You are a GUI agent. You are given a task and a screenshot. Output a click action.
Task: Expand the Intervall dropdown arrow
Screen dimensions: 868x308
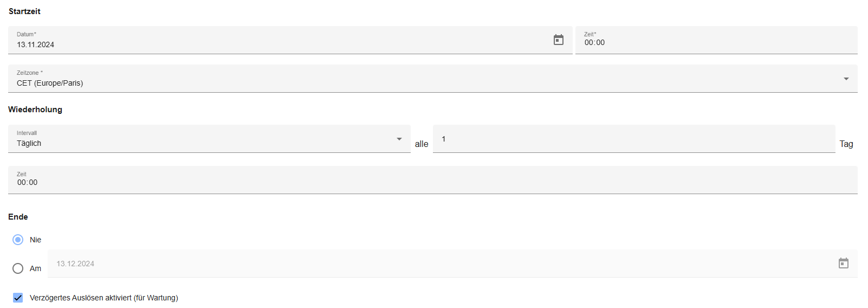point(399,139)
